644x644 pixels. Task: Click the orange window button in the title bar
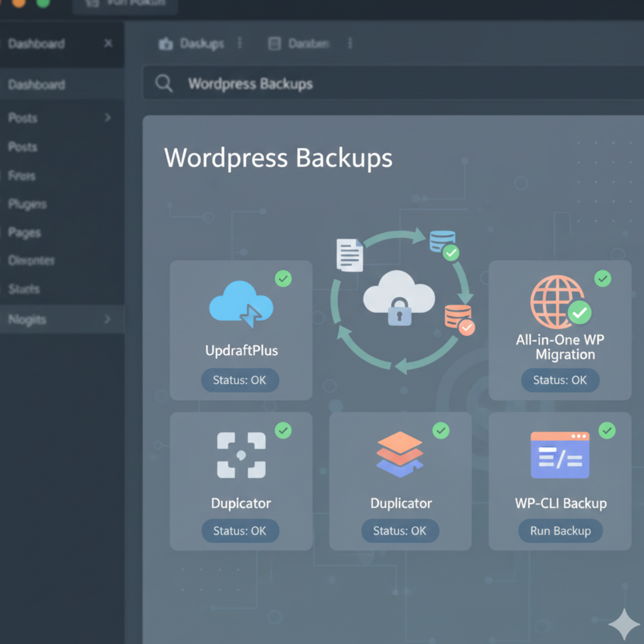(x=19, y=3)
